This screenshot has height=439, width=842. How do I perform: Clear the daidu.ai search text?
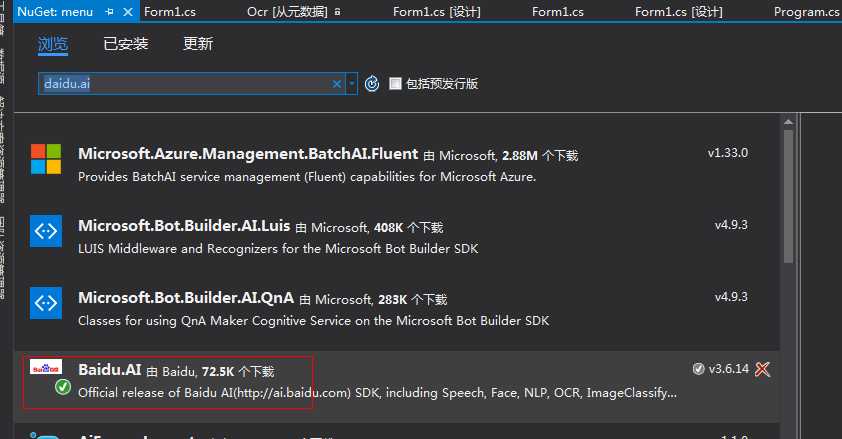pos(337,84)
